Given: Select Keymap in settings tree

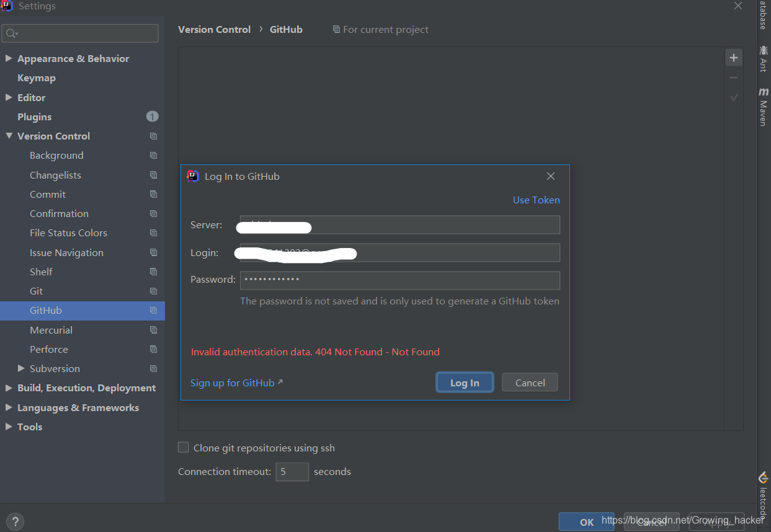Looking at the screenshot, I should pyautogui.click(x=37, y=78).
